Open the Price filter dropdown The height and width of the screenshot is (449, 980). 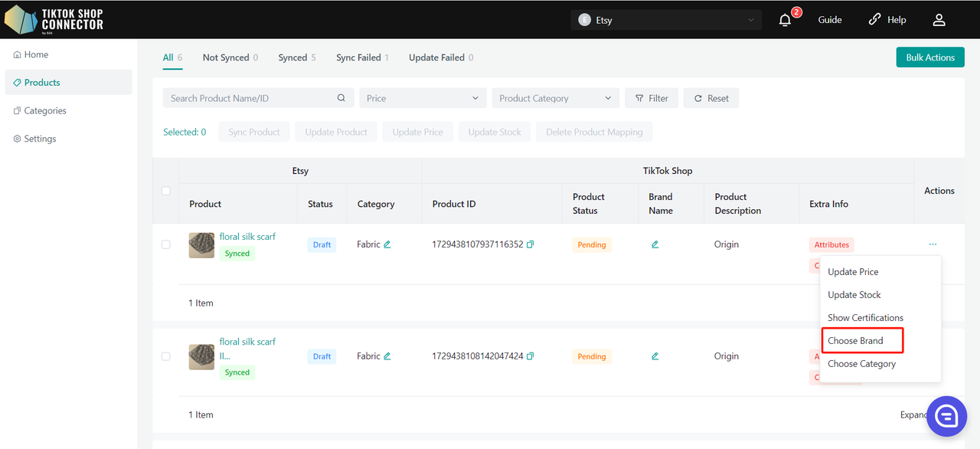point(423,98)
